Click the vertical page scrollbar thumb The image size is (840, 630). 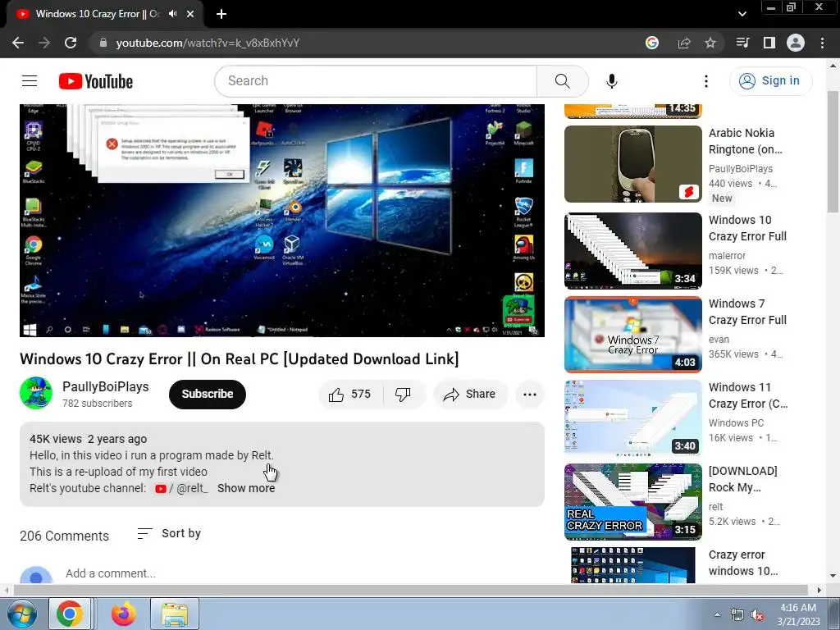coord(833,152)
